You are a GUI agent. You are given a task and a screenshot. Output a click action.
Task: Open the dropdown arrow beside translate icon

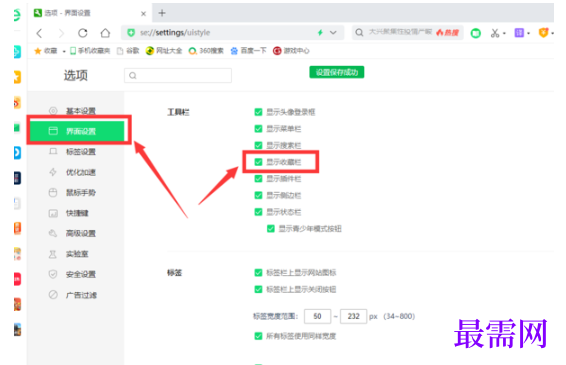(528, 34)
